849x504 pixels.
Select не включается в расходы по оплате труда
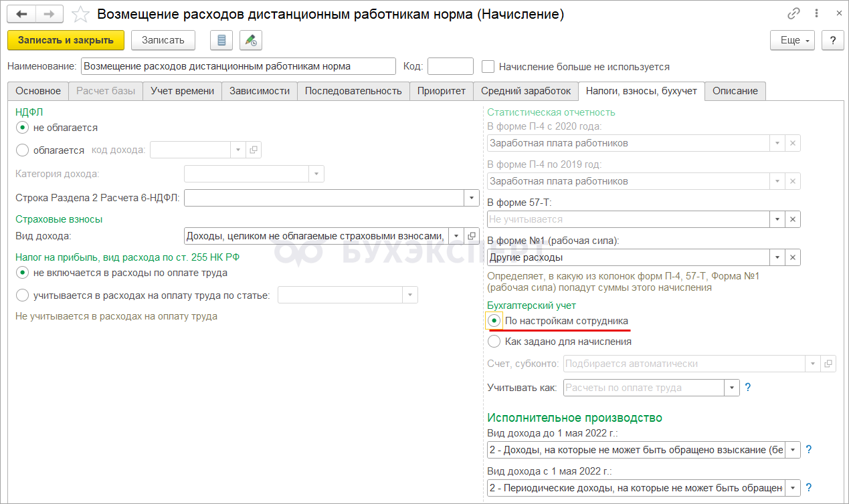[x=23, y=273]
